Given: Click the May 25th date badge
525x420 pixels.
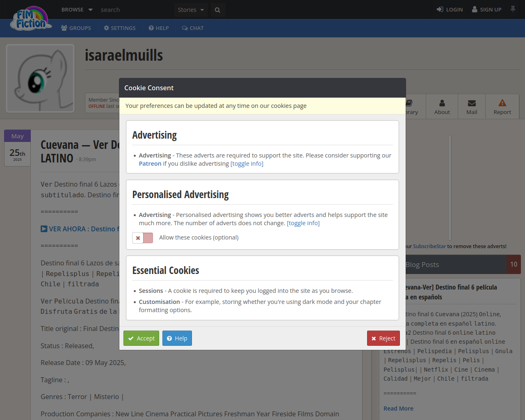Looking at the screenshot, I should [x=17, y=148].
